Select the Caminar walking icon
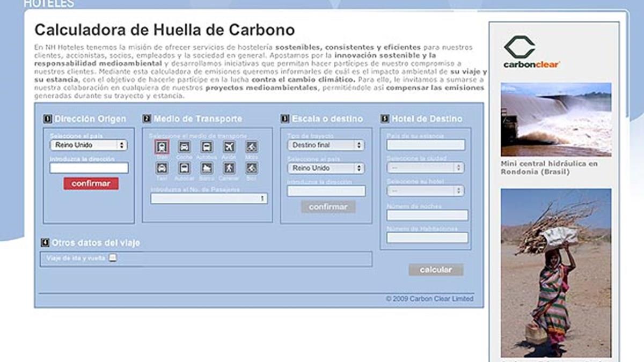644x362 pixels. click(229, 168)
